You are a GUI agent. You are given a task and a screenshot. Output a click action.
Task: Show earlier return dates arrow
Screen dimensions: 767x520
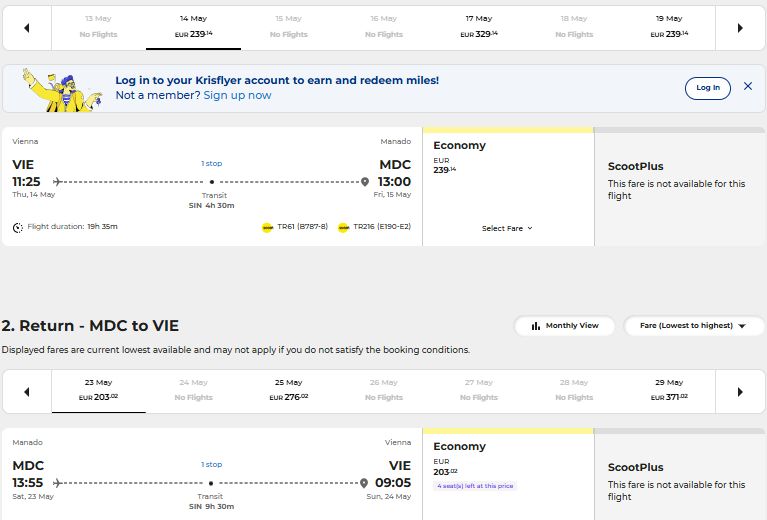coord(27,392)
